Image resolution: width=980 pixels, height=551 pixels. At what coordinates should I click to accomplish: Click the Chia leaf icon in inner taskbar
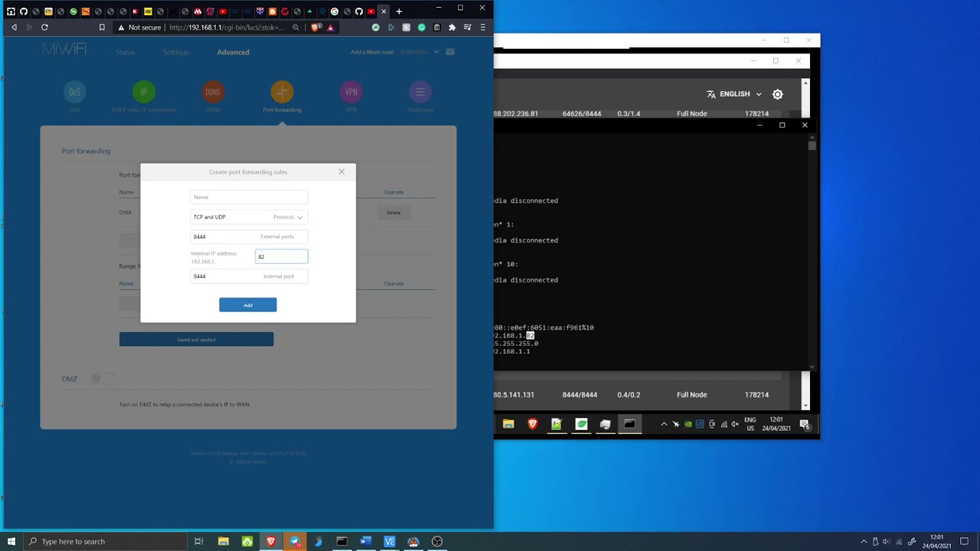click(x=581, y=424)
